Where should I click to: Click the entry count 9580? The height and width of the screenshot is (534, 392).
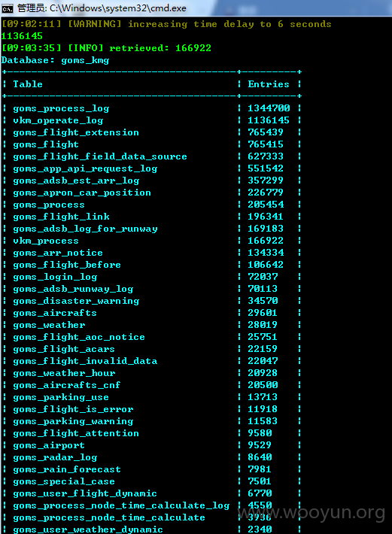(260, 433)
